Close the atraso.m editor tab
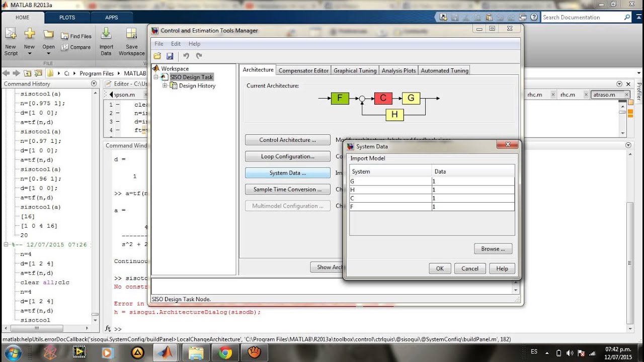Viewport: 644px width, 362px height. coord(626,95)
